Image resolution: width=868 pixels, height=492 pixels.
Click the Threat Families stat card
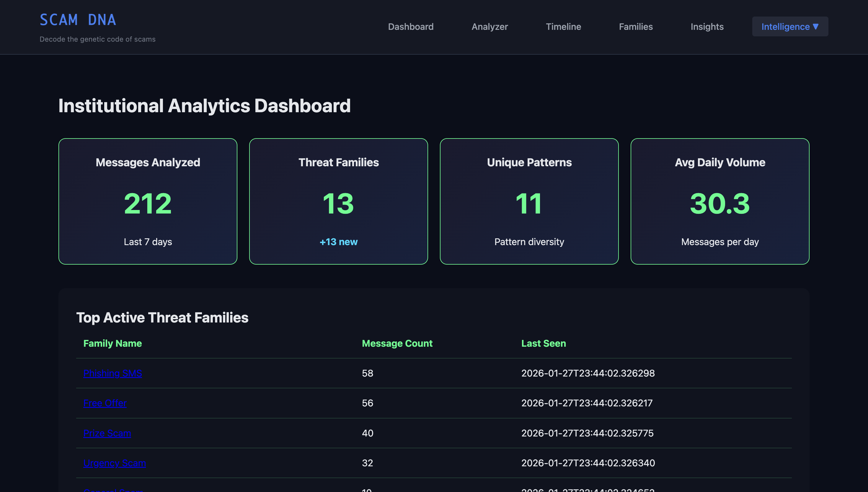point(338,201)
